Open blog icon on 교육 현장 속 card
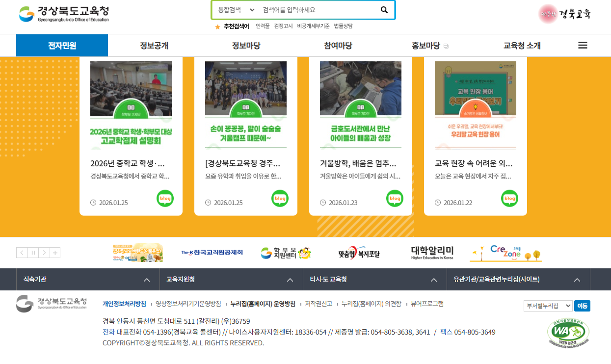The width and height of the screenshot is (611, 364). (509, 198)
